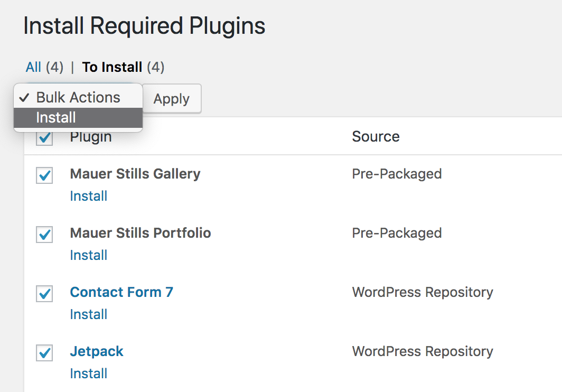This screenshot has width=562, height=392.
Task: Uncheck the Mauer Stills Portfolio checkbox
Action: pos(44,235)
